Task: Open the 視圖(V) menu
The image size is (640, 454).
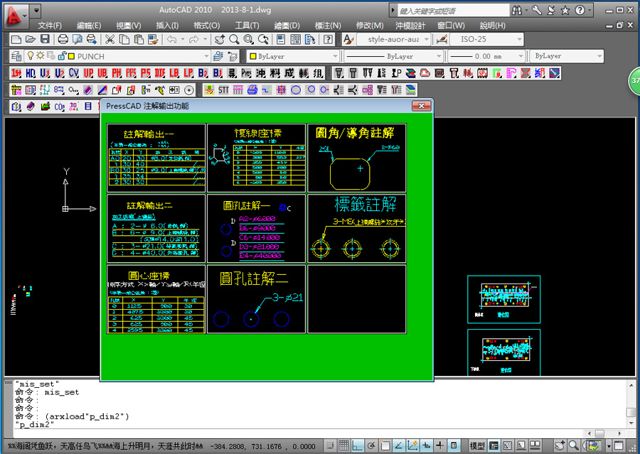Action: tap(128, 25)
